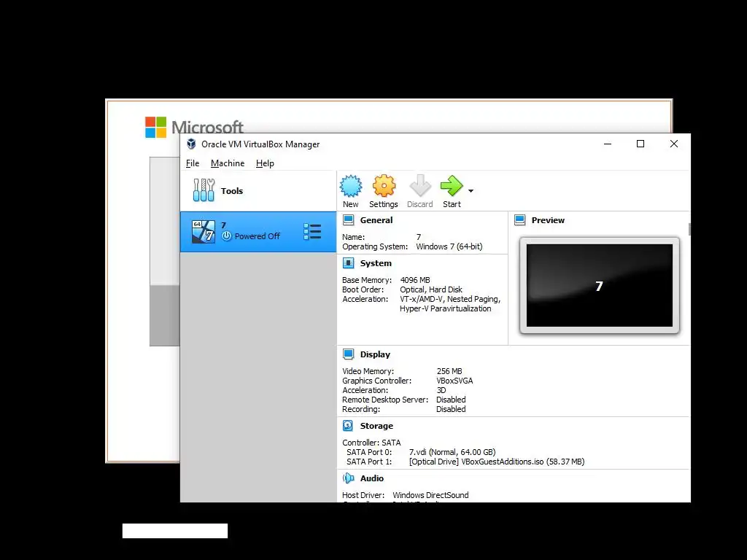The image size is (747, 560).
Task: Click the 'VBoxSVGA' graphics controller value
Action: coord(454,381)
